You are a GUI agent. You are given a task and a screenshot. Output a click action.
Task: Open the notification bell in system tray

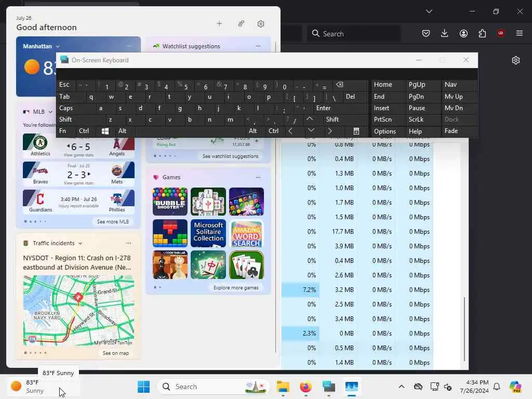[x=497, y=387]
